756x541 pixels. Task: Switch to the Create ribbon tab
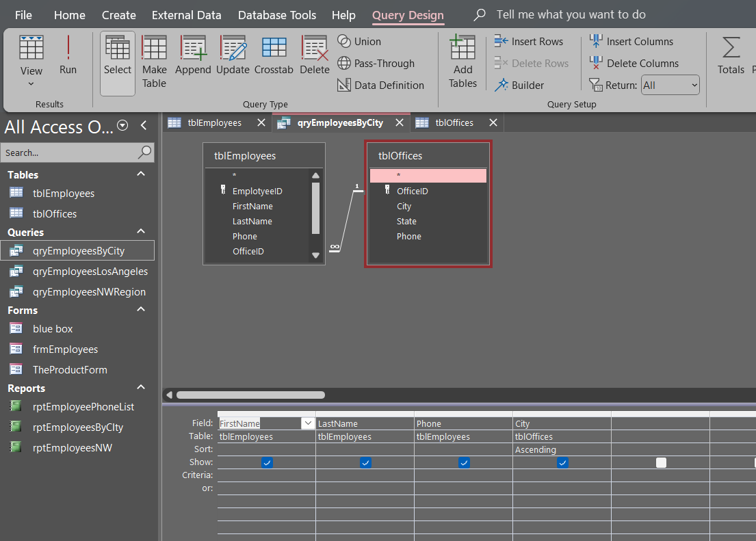coord(118,15)
